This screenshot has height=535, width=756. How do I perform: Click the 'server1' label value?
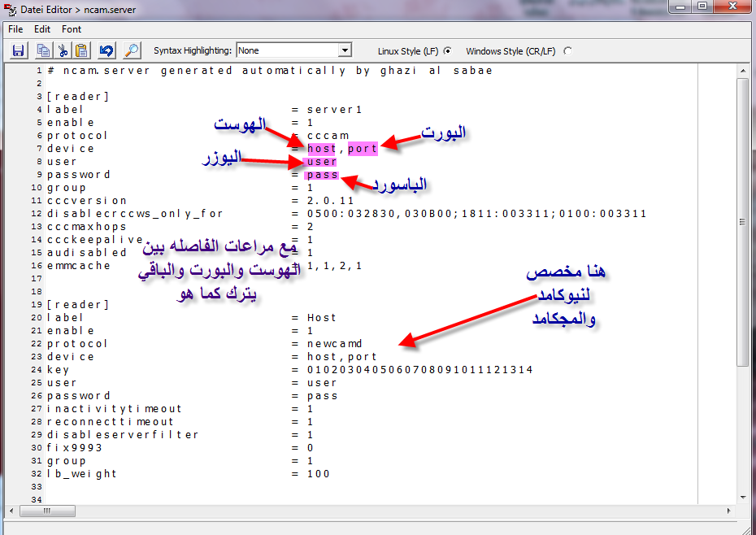(335, 110)
